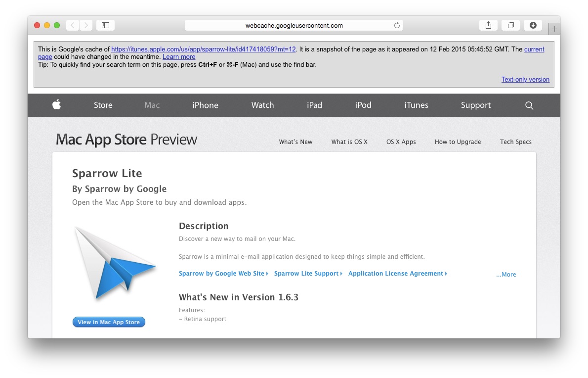Open the Learn more link

coord(179,57)
